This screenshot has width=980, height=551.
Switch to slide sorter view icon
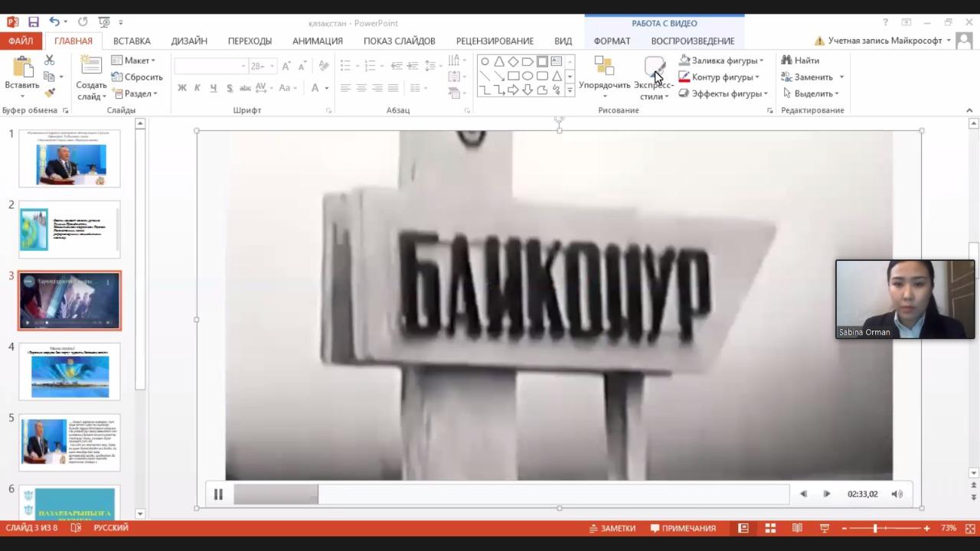tap(770, 528)
